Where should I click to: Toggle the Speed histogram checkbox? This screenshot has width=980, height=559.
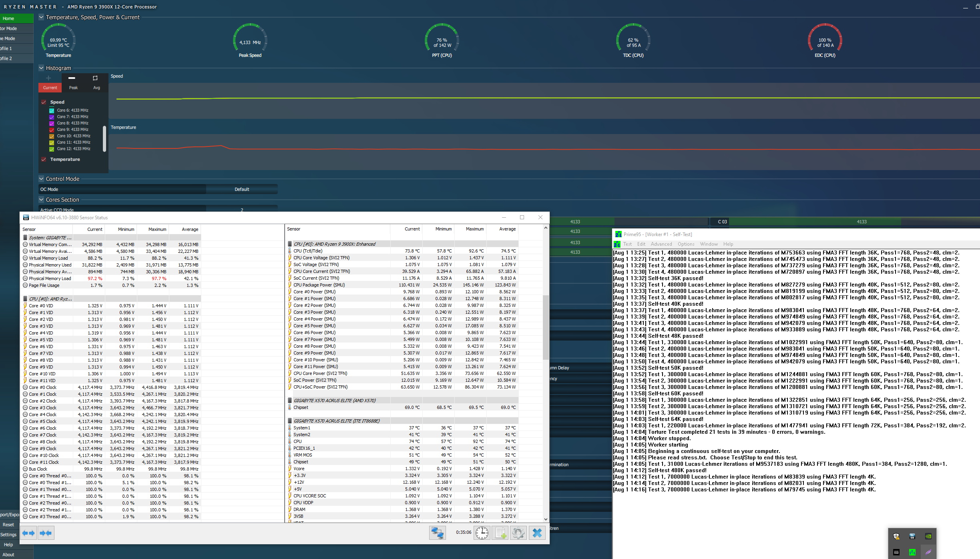point(44,102)
